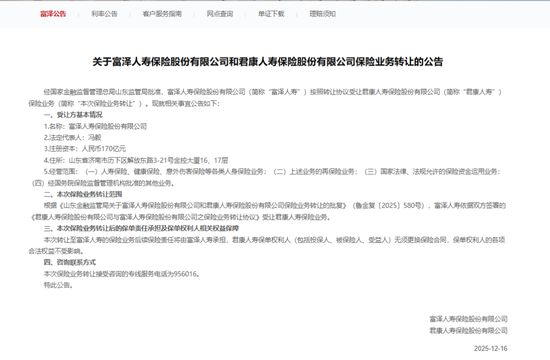The width and height of the screenshot is (550, 360).
Task: Go to the 网点查询 tab
Action: click(x=220, y=14)
